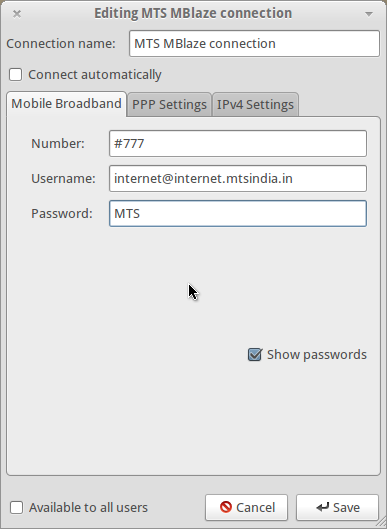Select the Mobile Broadband tab
The height and width of the screenshot is (529, 387).
tap(66, 104)
